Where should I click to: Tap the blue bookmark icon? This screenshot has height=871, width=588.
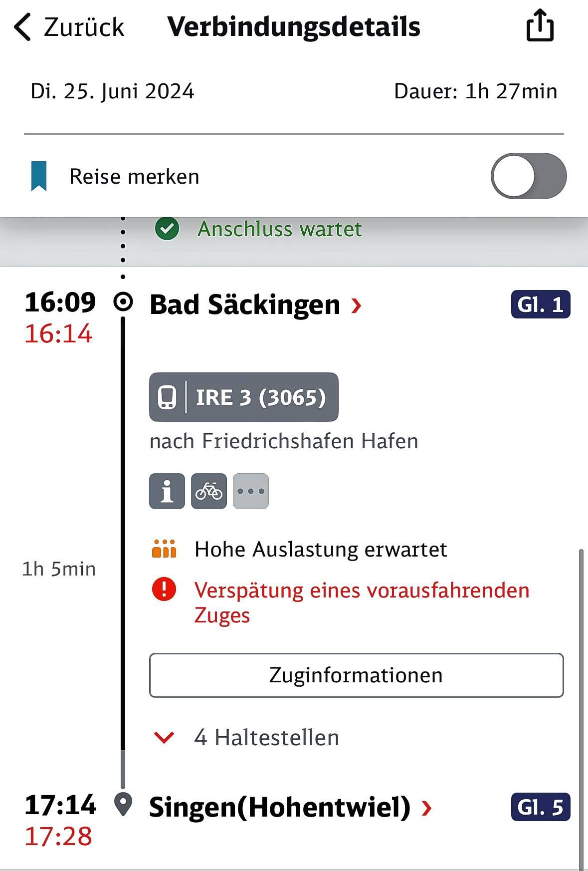(x=39, y=176)
